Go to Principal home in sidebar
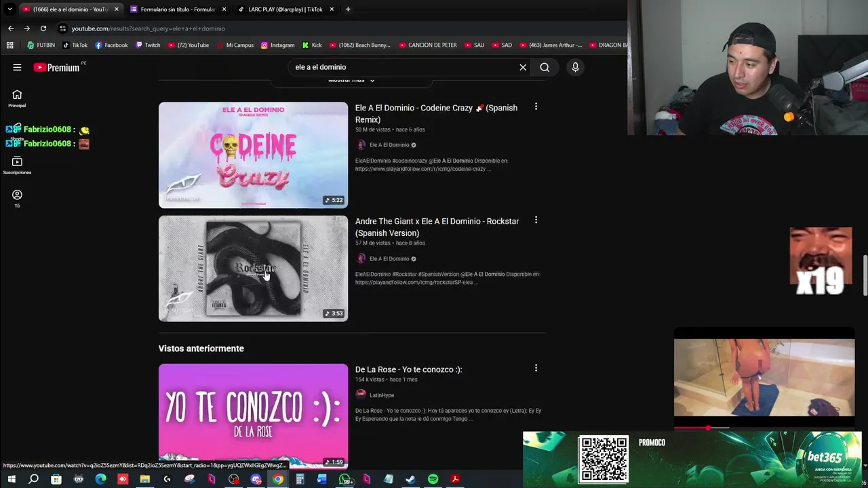Viewport: 868px width, 488px height. point(17,99)
